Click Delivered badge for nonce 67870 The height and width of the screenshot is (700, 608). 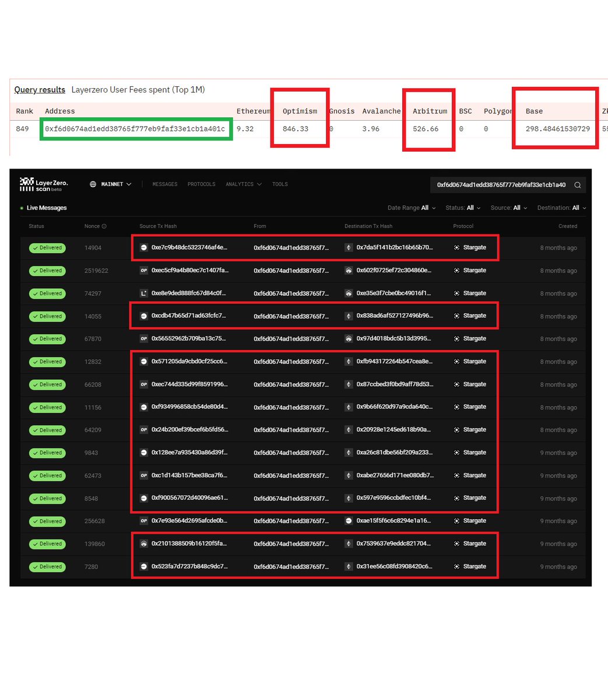coord(47,339)
